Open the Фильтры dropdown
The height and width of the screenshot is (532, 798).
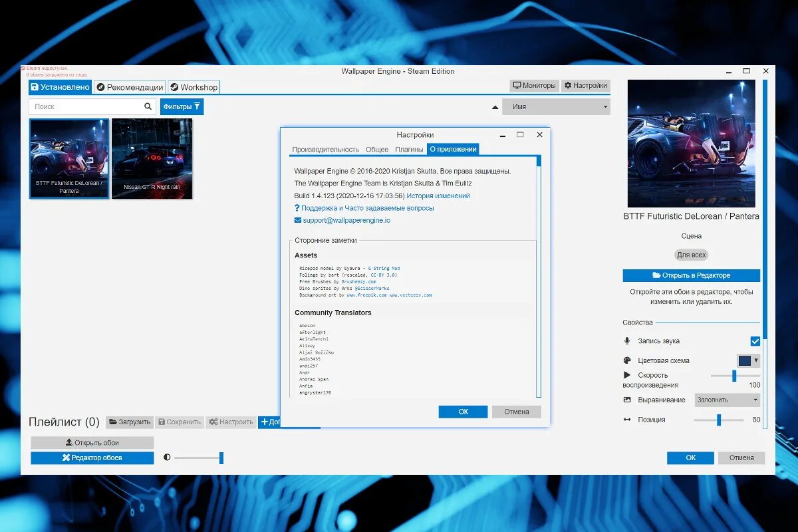point(182,106)
